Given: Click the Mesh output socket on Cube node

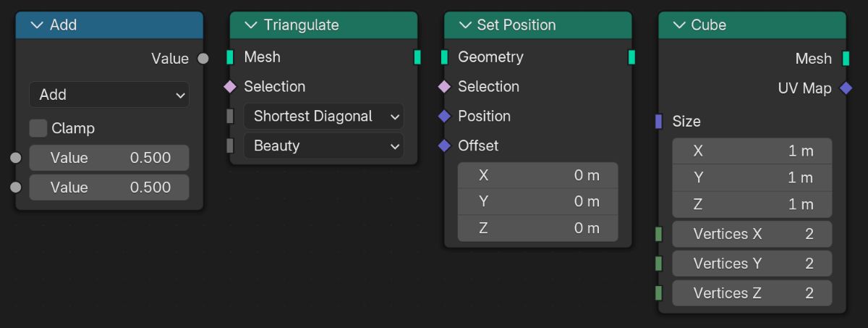Looking at the screenshot, I should (x=846, y=59).
